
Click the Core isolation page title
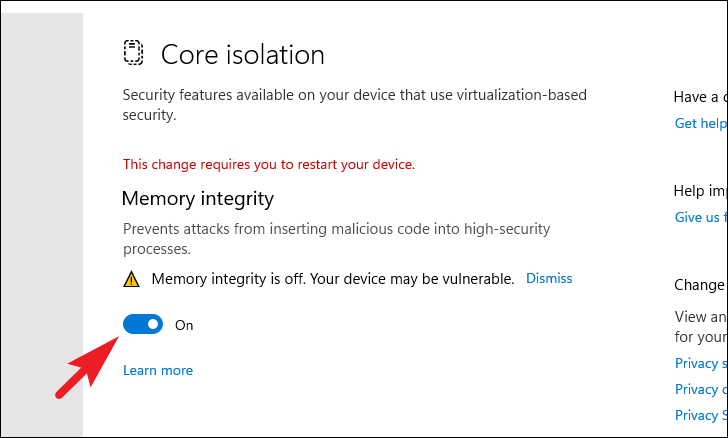click(243, 54)
